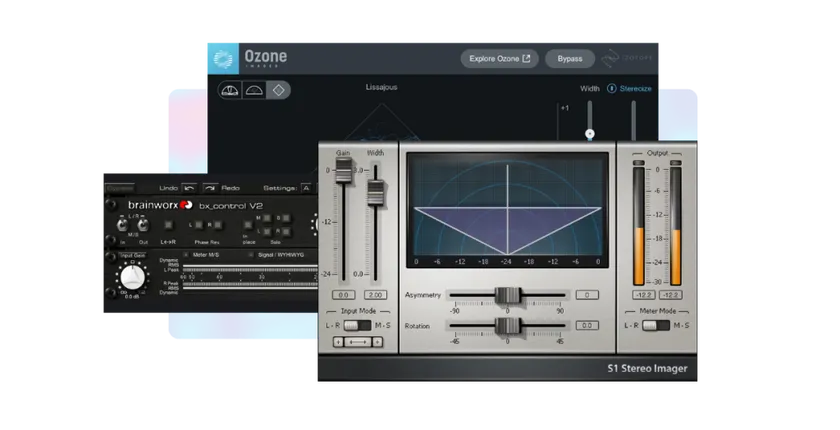
Task: Click the right output meter clip indicator
Action: click(676, 163)
